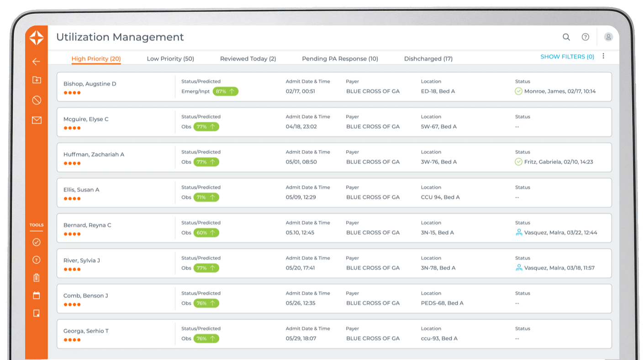Open the three-dot more options menu
This screenshot has width=644, height=360.
(x=603, y=56)
